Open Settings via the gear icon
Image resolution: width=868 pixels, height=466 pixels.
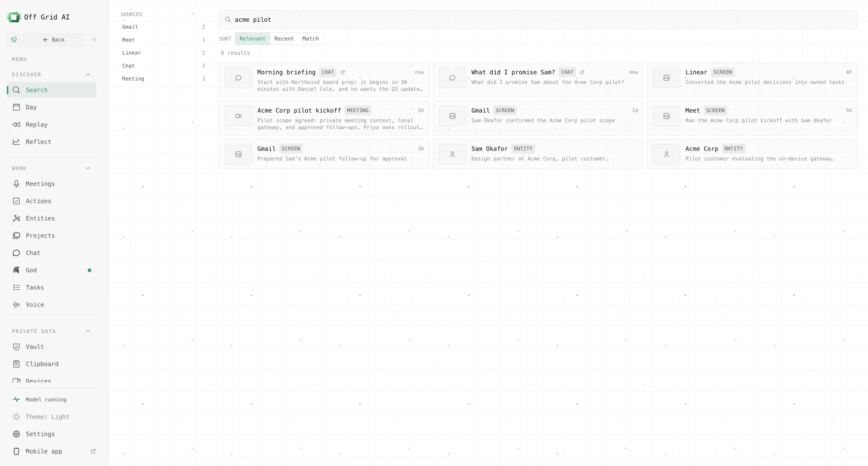16,434
